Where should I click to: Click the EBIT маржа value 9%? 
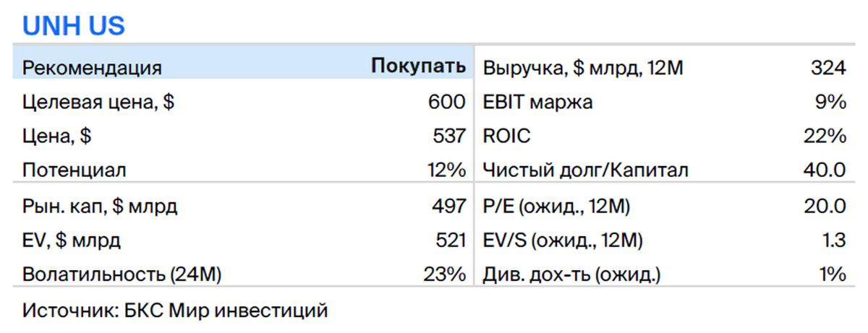(830, 103)
